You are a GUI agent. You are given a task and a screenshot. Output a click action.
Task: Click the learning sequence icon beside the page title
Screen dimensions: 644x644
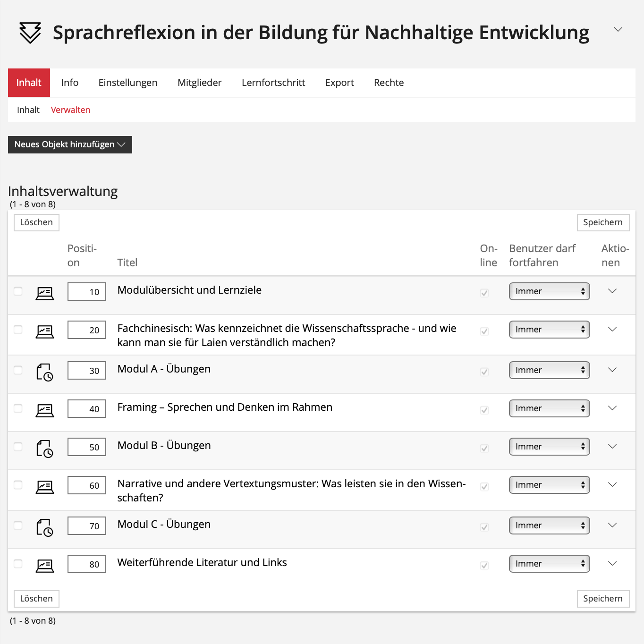[x=30, y=33]
